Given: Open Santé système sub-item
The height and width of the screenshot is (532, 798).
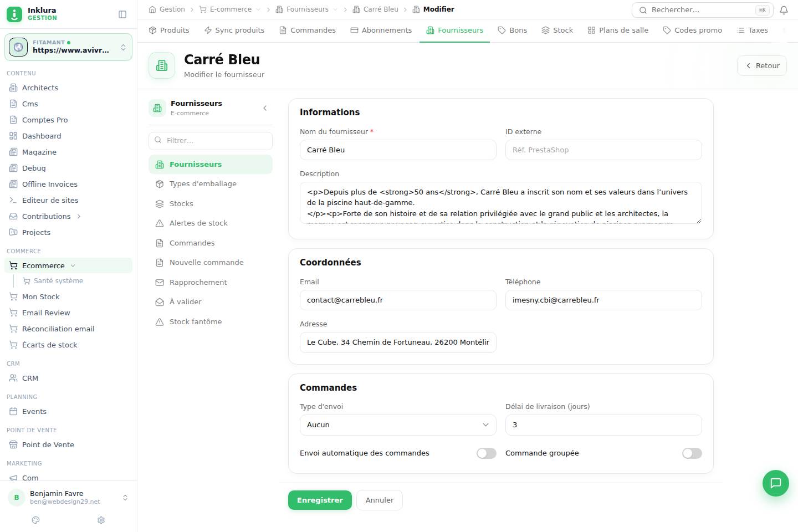Looking at the screenshot, I should pyautogui.click(x=75, y=281).
